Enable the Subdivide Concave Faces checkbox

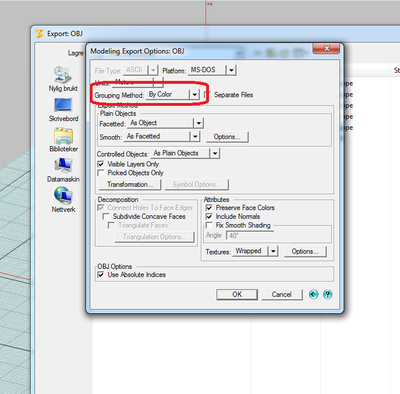[106, 217]
